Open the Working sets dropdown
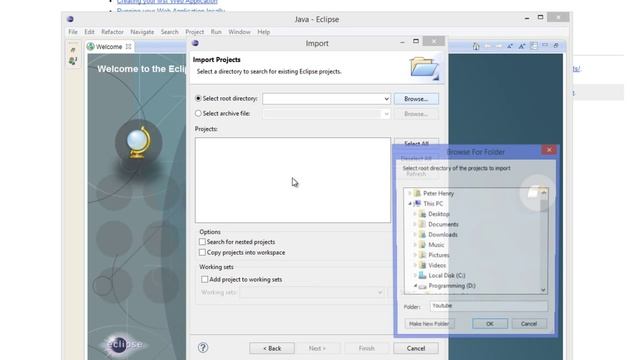This screenshot has height=360, width=640. [380, 292]
